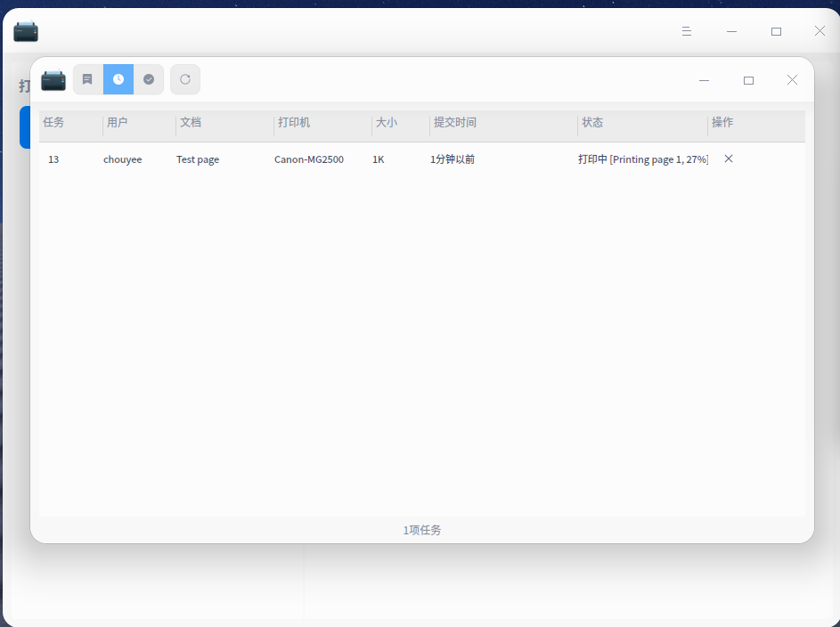This screenshot has height=627, width=840.
Task: Show completed jobs checkmark filter
Action: click(x=149, y=79)
